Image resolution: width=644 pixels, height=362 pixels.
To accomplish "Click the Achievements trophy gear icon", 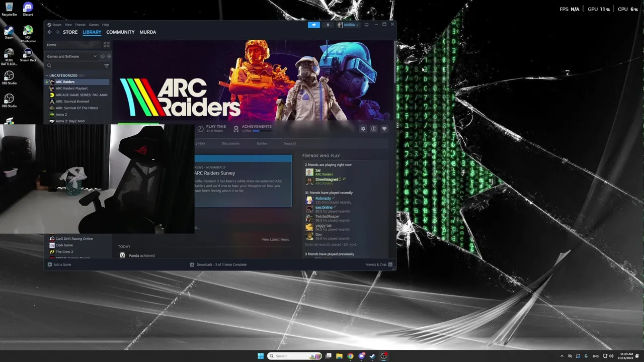I will coord(236,129).
